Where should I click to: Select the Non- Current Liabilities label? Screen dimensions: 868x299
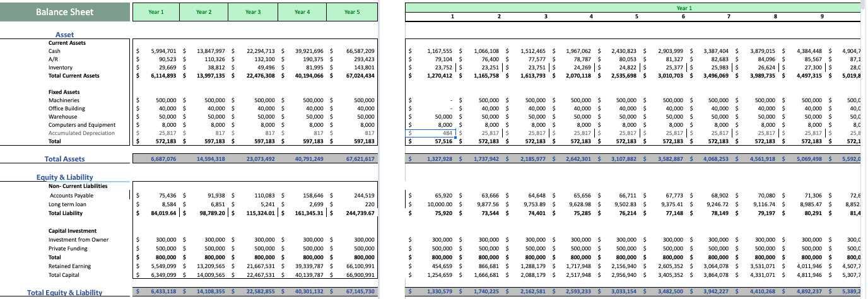78,186
